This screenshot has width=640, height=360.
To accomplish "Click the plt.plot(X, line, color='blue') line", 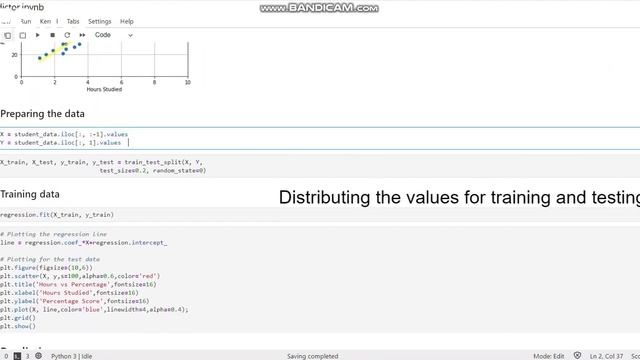I will click(x=94, y=310).
